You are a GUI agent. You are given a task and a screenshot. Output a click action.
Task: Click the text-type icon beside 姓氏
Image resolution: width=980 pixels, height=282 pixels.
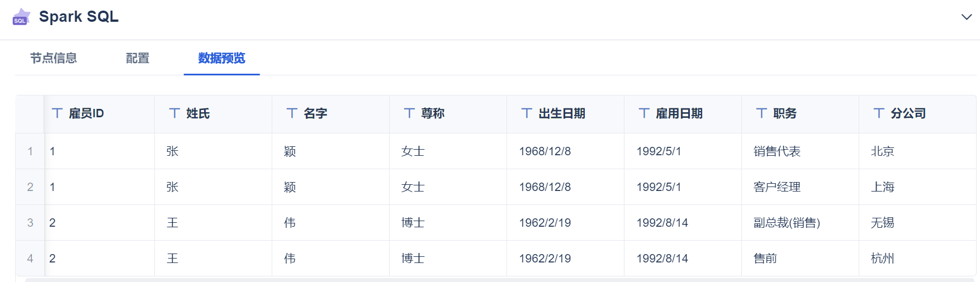click(x=174, y=113)
